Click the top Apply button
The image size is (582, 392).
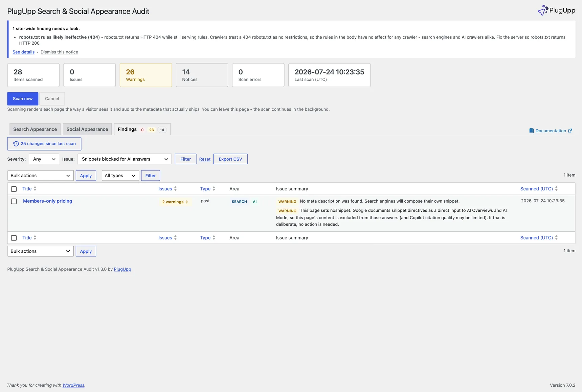[x=86, y=176]
